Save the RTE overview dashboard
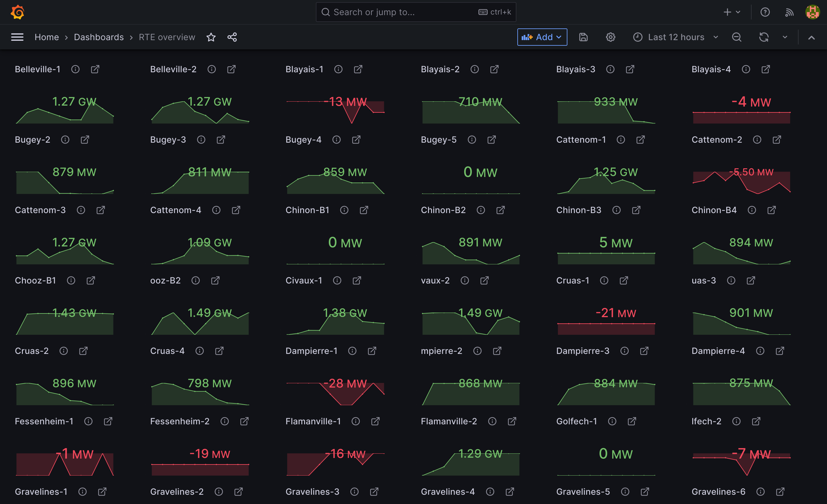This screenshot has width=827, height=504. 583,37
